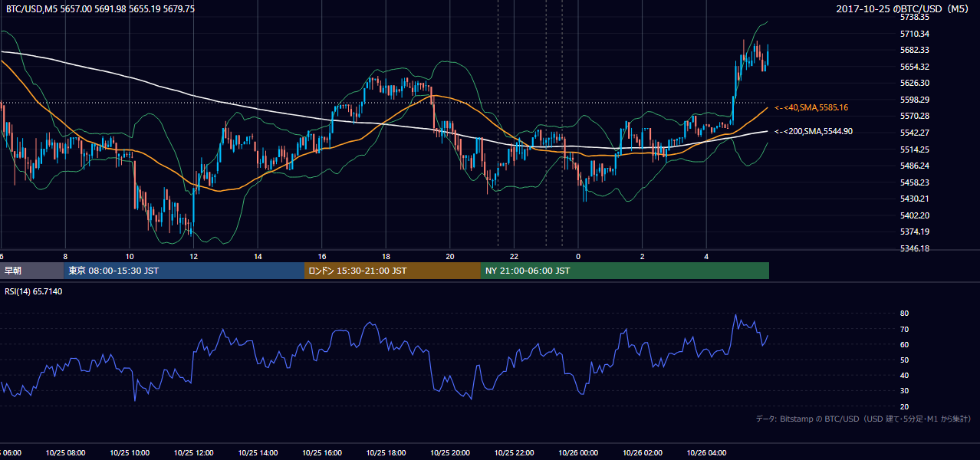Click the 40 SMA 5585.16 label
The image size is (980, 460).
pyautogui.click(x=811, y=107)
